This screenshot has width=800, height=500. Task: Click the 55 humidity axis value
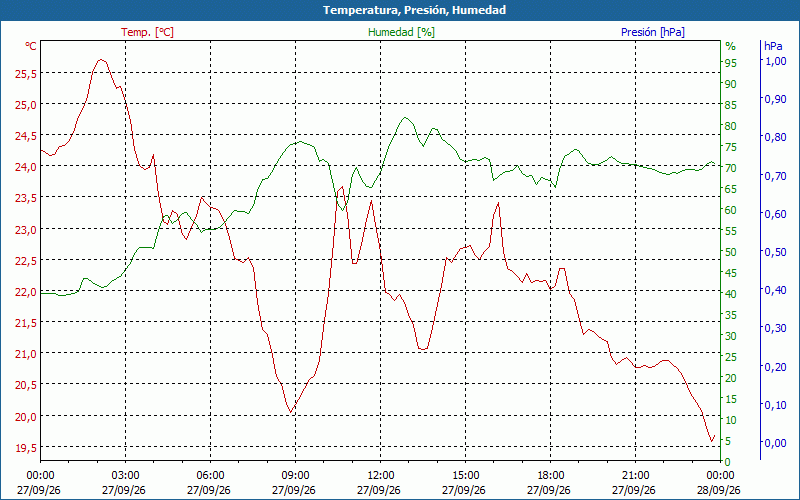pyautogui.click(x=731, y=231)
